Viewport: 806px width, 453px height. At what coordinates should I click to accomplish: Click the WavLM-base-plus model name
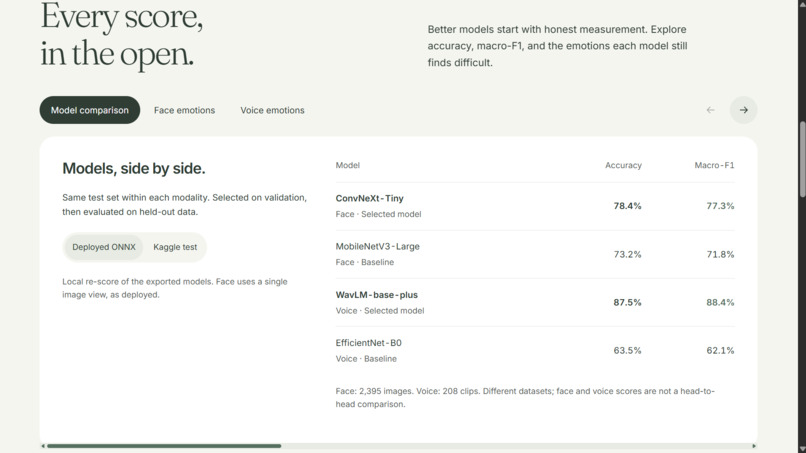[377, 295]
